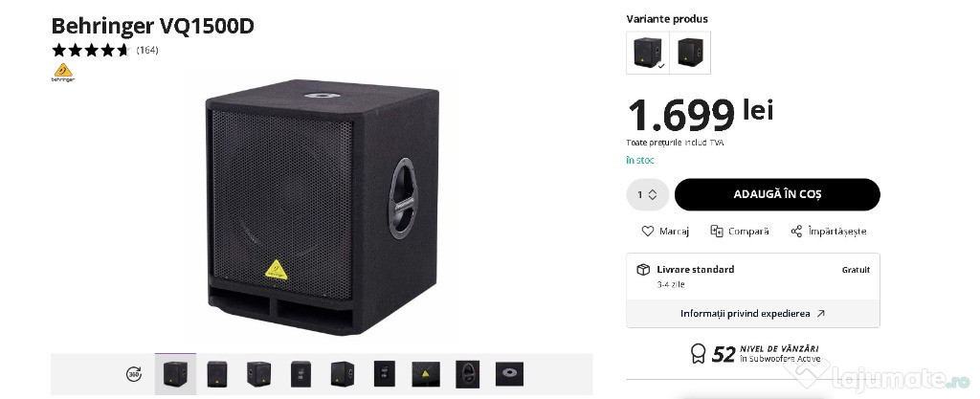Open the quantity selector showing 1
Image resolution: width=980 pixels, height=399 pixels.
coord(648,195)
